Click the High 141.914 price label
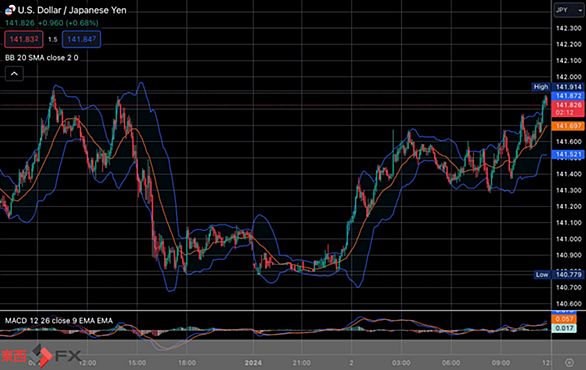 click(557, 87)
